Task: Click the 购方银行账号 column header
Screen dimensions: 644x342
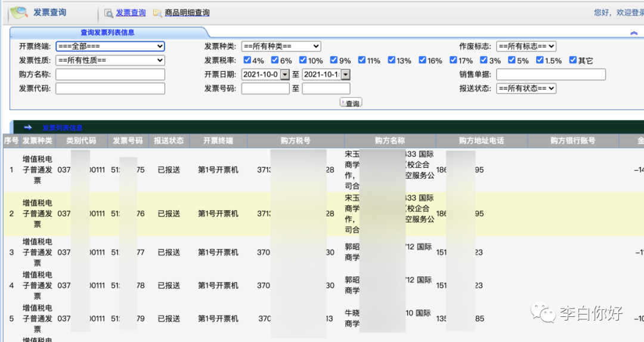Action: point(573,141)
